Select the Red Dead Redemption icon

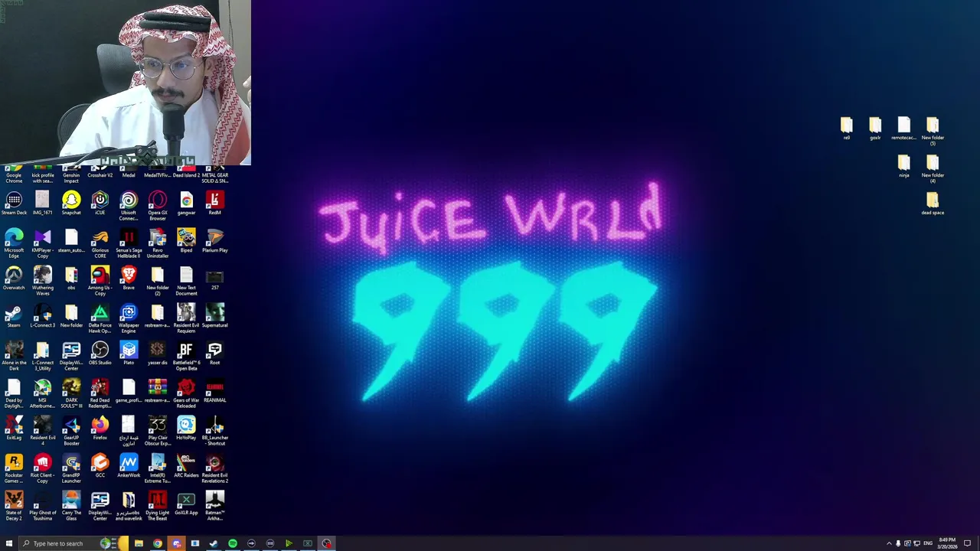(100, 393)
